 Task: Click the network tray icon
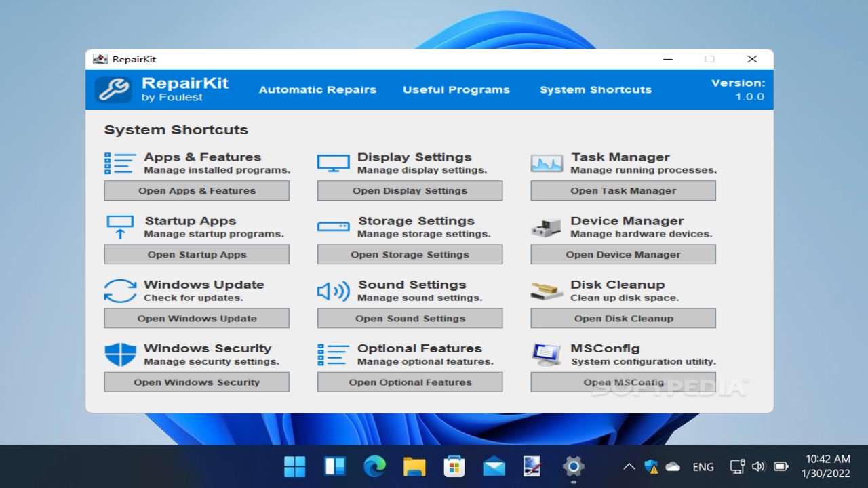738,466
